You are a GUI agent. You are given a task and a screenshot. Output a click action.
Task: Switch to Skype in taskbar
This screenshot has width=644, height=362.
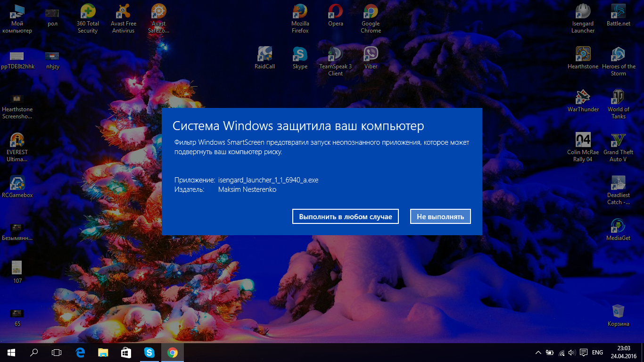point(149,352)
